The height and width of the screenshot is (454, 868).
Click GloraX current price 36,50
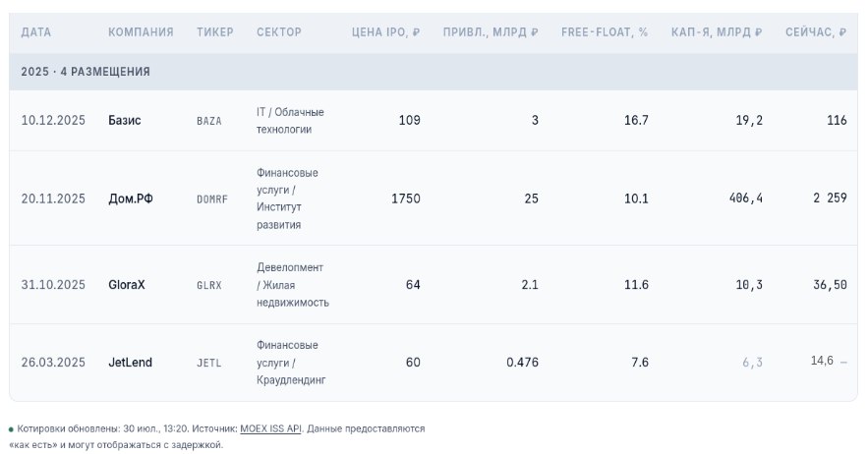coord(830,285)
